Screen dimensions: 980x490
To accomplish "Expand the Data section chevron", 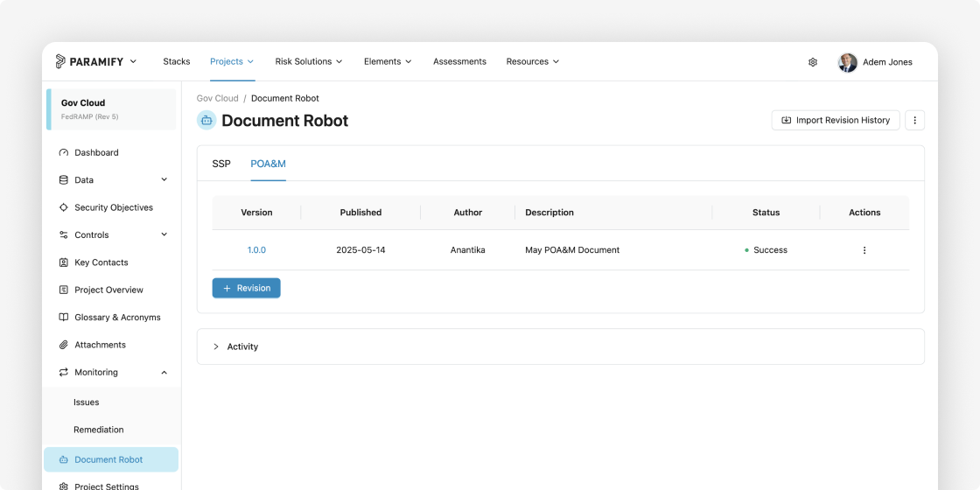I will (x=164, y=179).
